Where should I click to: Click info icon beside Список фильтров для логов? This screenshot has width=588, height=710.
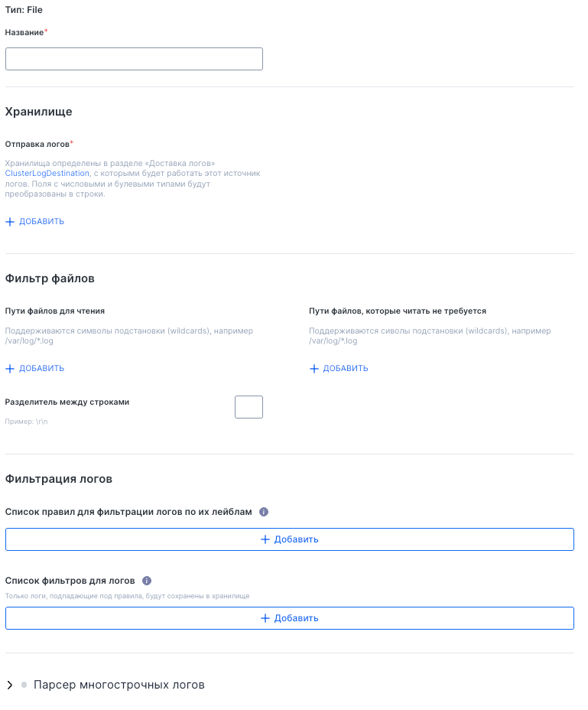coord(147,581)
